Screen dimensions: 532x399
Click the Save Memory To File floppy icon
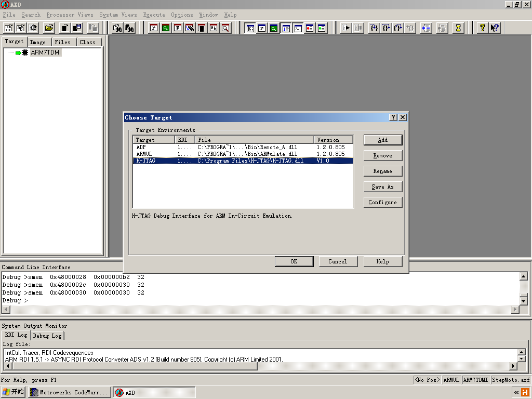pos(77,28)
